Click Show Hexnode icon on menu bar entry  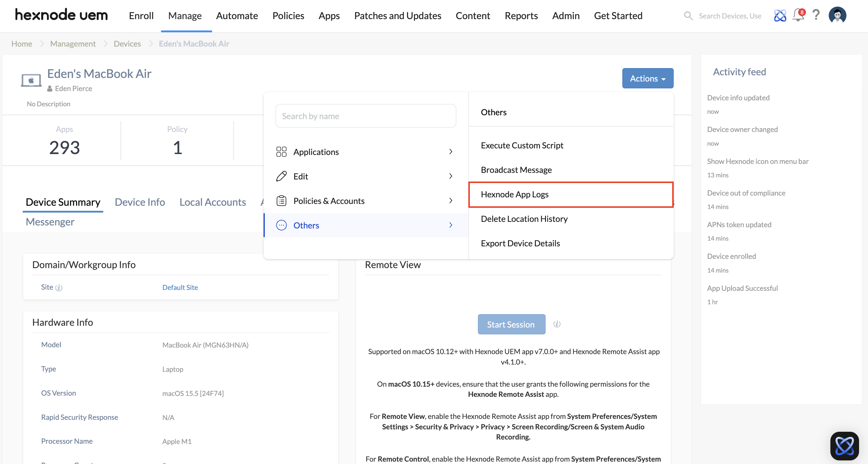coord(758,162)
